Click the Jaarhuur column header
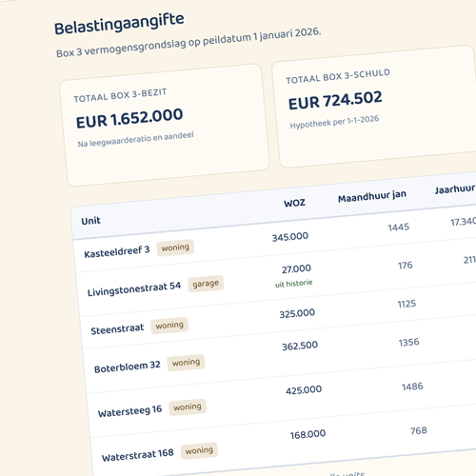 coord(455,189)
